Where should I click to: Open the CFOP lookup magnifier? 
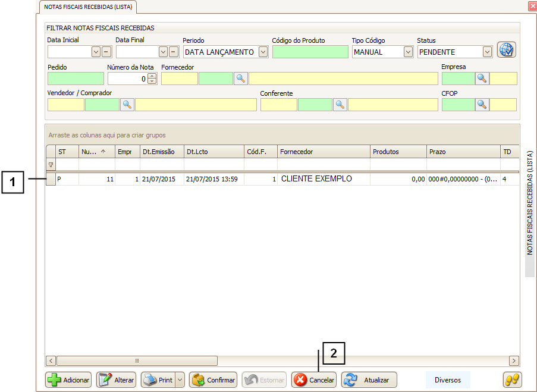coord(482,105)
